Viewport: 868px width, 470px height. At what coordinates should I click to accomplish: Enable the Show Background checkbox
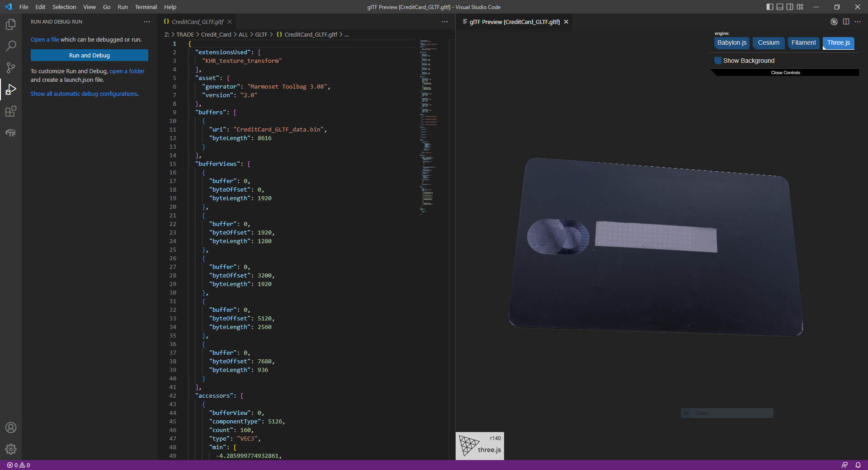(718, 61)
